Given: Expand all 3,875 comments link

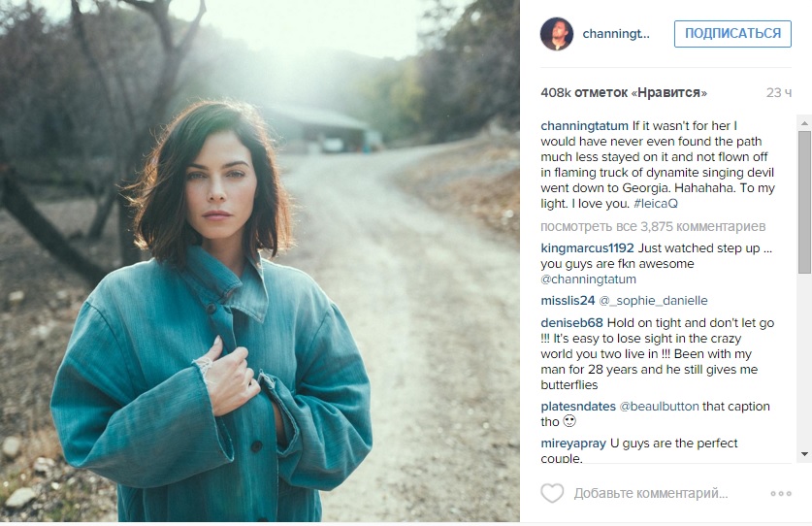Looking at the screenshot, I should [653, 226].
